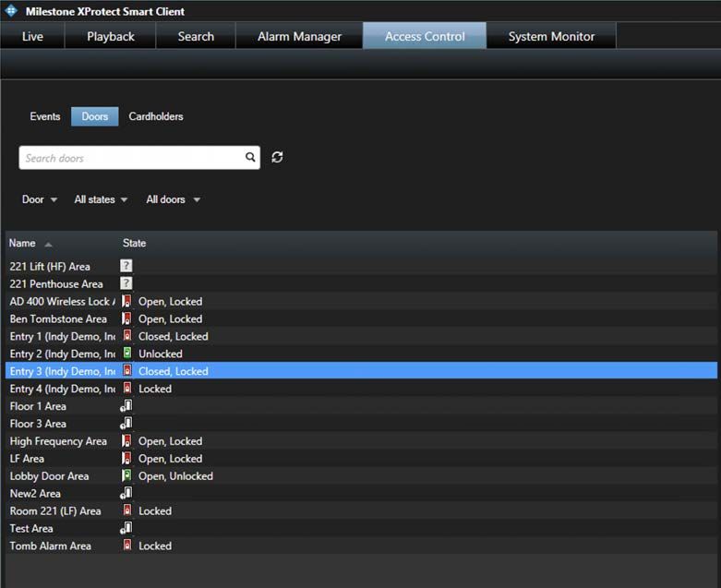Sort by the Name column header
This screenshot has height=588, width=721.
30,243
